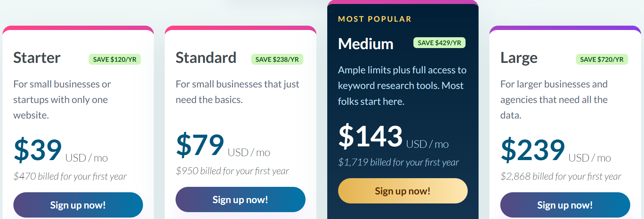This screenshot has width=644, height=219.
Task: Click the Starter plan heading
Action: point(37,58)
